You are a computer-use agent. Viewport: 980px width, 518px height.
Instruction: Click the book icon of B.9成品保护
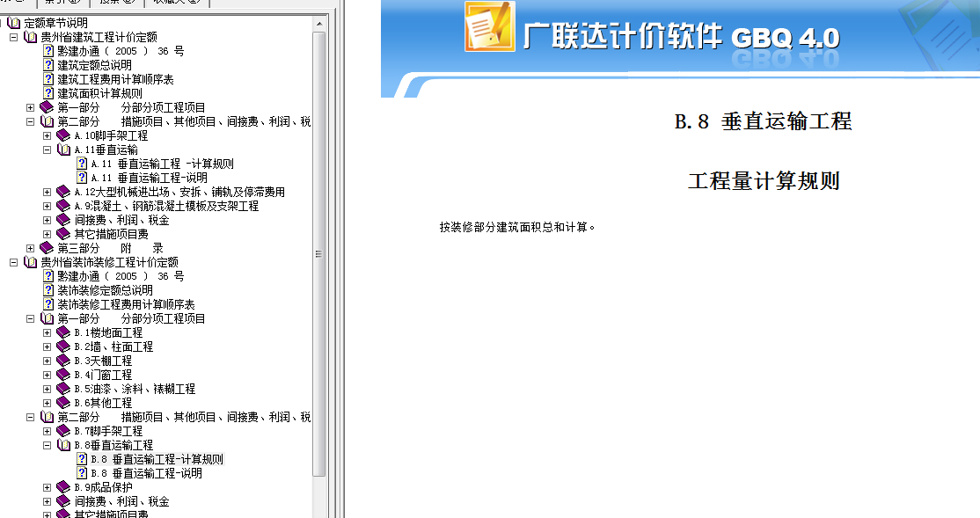click(x=63, y=487)
